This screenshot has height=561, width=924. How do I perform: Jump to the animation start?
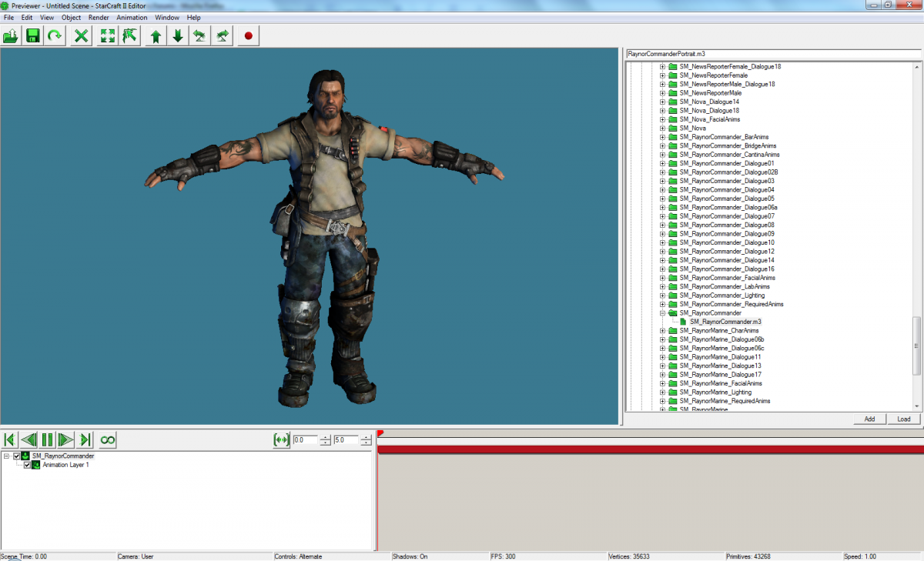point(10,439)
